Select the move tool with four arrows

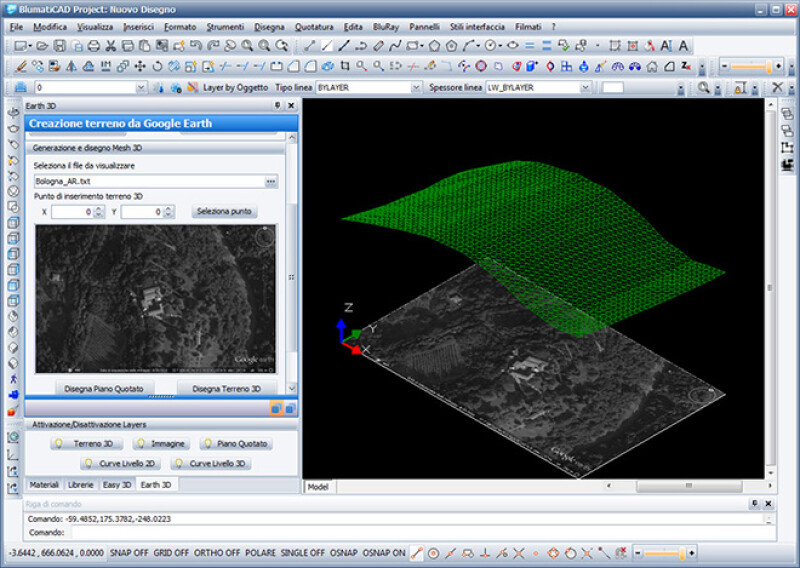(x=140, y=66)
